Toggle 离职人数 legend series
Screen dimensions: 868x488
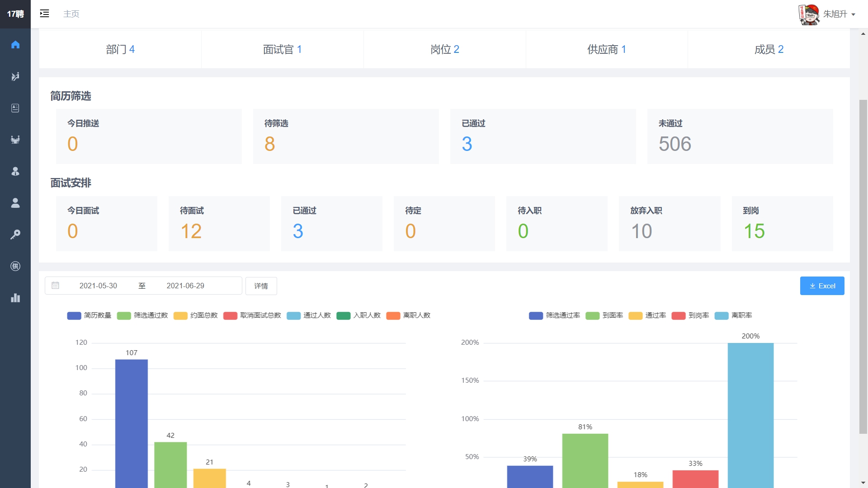pos(408,315)
